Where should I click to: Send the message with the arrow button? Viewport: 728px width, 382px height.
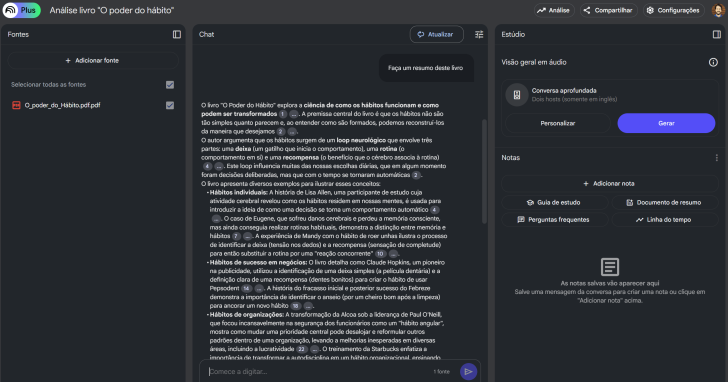[468, 372]
